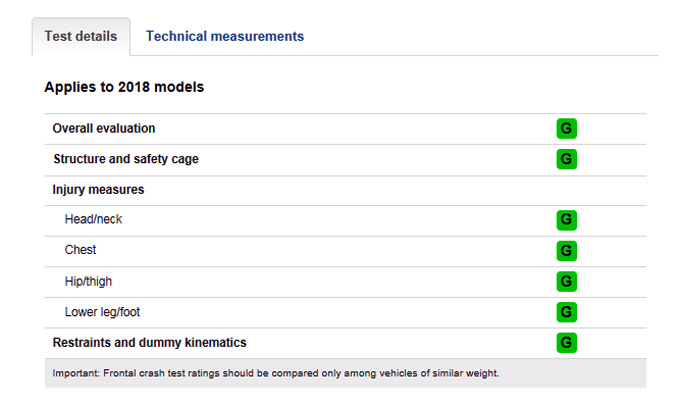Click the Chest G rating badge
Screen dimensions: 680x405
tap(566, 251)
